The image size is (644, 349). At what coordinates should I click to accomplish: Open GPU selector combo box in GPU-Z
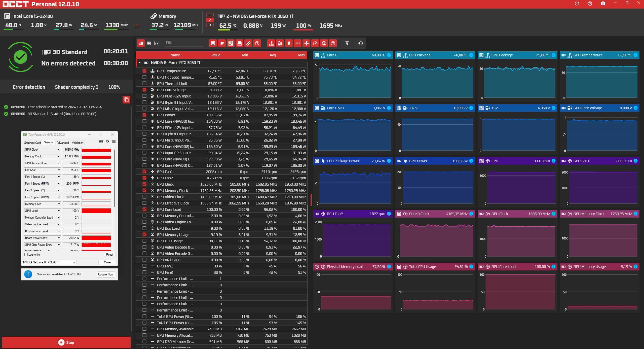(x=49, y=262)
